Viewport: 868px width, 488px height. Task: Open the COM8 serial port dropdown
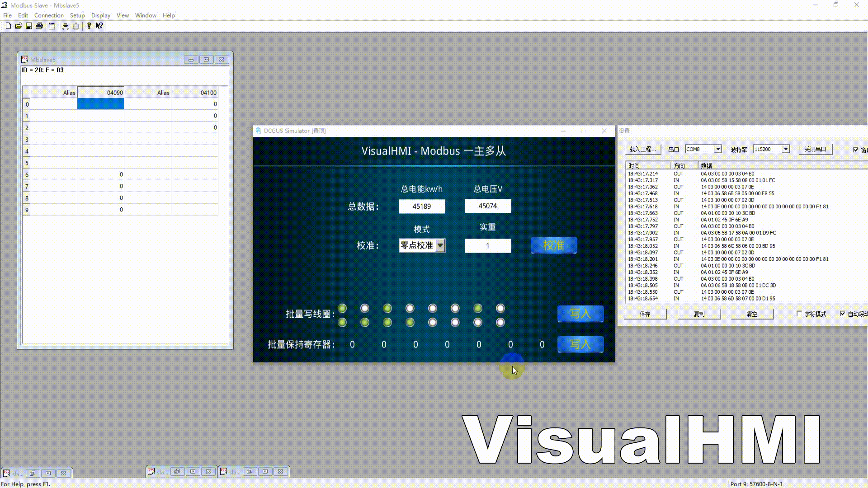tap(718, 149)
